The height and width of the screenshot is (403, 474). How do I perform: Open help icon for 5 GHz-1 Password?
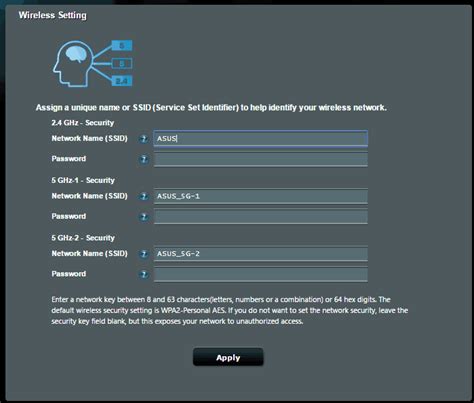(144, 217)
